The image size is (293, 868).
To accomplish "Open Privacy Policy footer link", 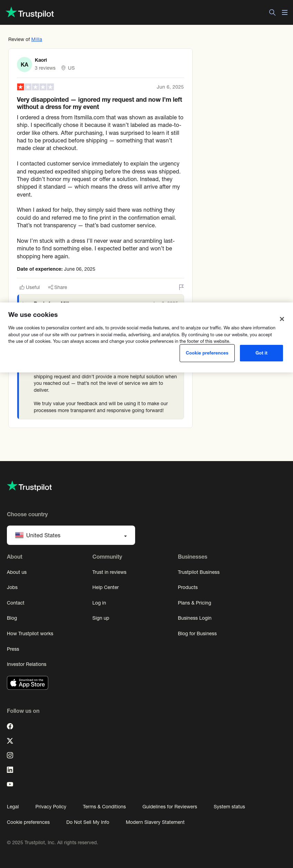I will (x=51, y=807).
